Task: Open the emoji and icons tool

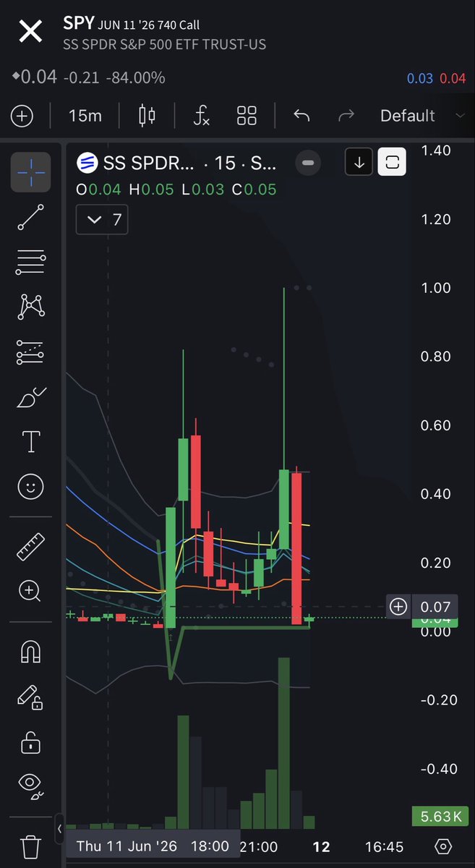Action: [x=30, y=486]
